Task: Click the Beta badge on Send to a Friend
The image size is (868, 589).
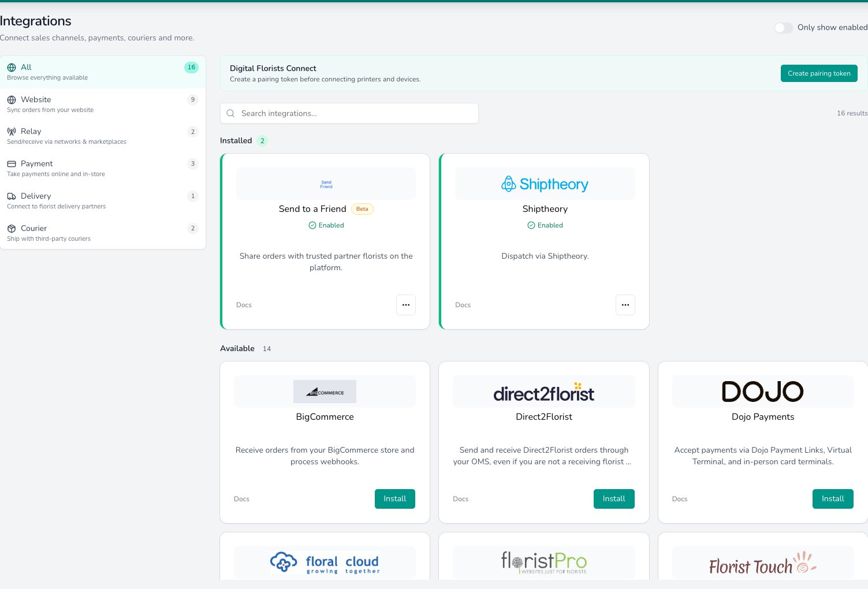Action: tap(362, 209)
